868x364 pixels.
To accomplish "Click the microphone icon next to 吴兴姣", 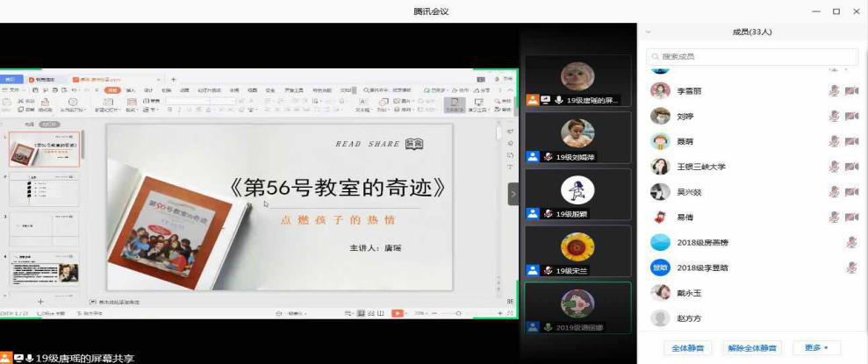I will (834, 192).
